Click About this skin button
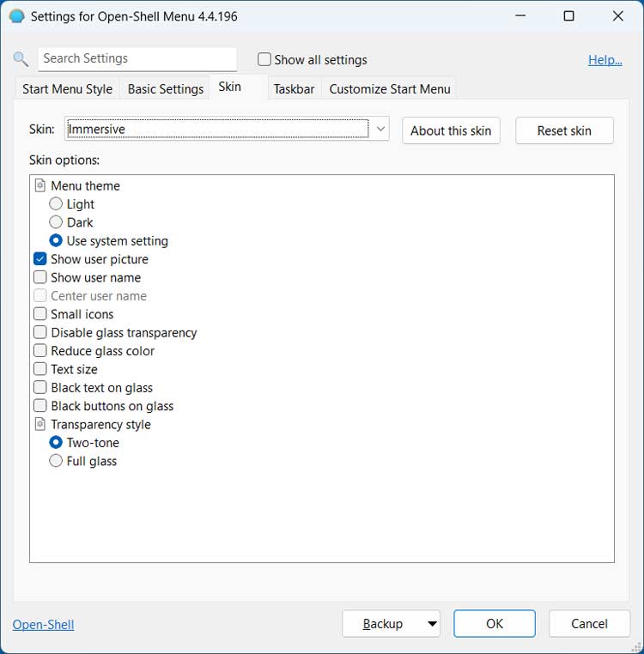This screenshot has width=644, height=654. [x=451, y=130]
